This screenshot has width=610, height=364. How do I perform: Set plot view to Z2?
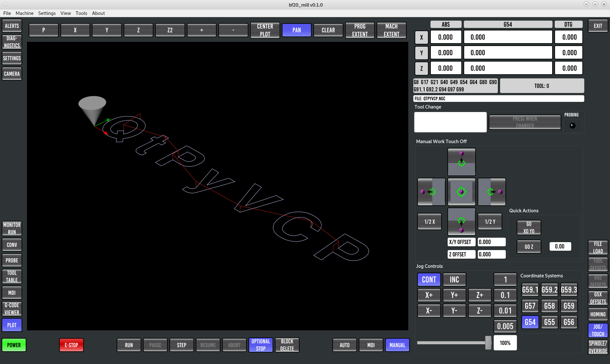pos(170,30)
